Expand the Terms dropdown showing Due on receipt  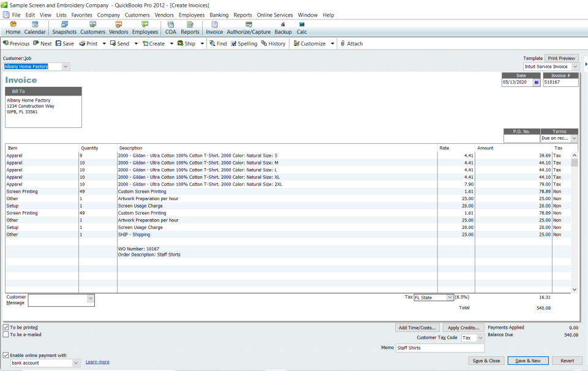coord(573,138)
